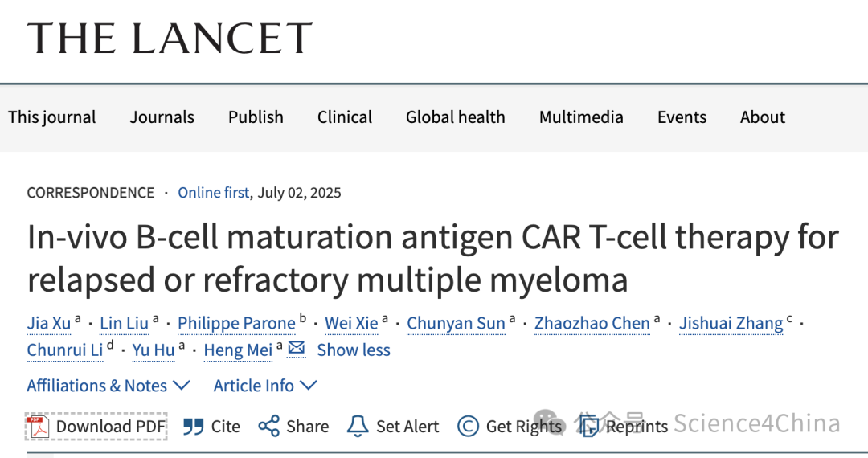Click the envelope icon next to Heng Mei
The image size is (868, 458).
click(297, 349)
